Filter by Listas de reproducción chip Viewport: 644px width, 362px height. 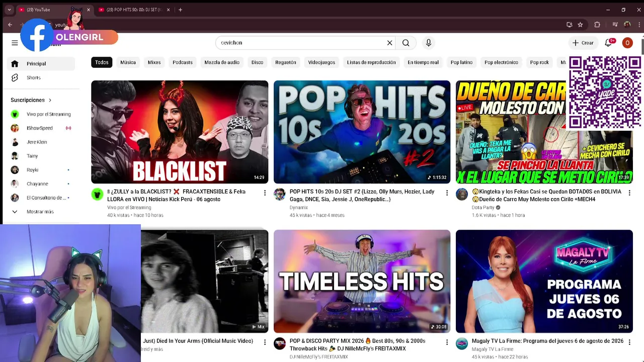tap(371, 62)
